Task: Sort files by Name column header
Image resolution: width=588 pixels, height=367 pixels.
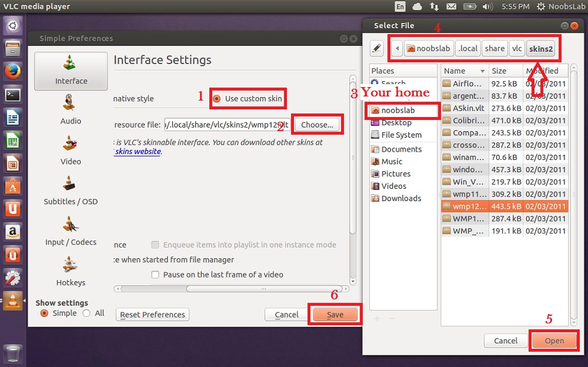Action: pyautogui.click(x=465, y=71)
